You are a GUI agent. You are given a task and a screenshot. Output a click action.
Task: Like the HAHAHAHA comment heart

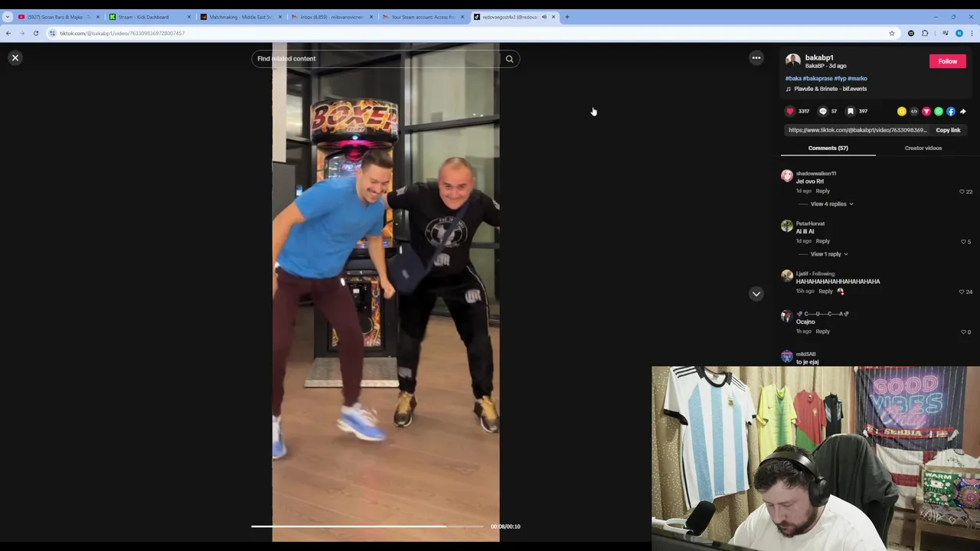coord(962,292)
